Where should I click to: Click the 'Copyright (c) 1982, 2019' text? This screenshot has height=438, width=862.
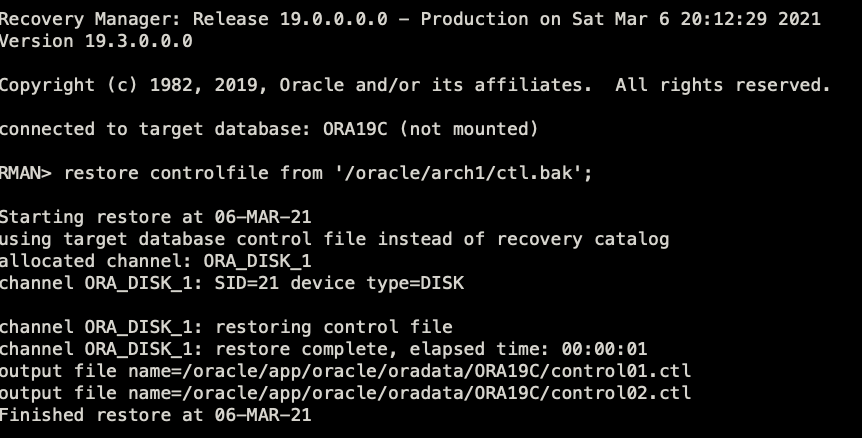(x=129, y=85)
